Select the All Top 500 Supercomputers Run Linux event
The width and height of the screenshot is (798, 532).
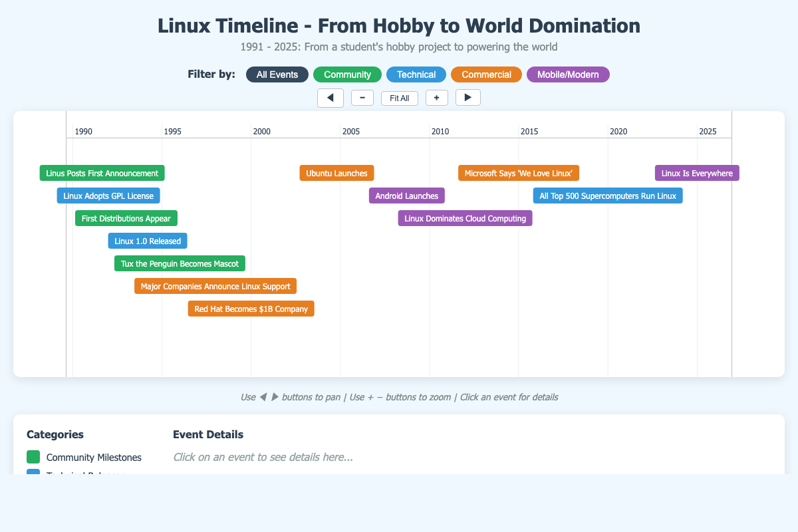point(607,196)
